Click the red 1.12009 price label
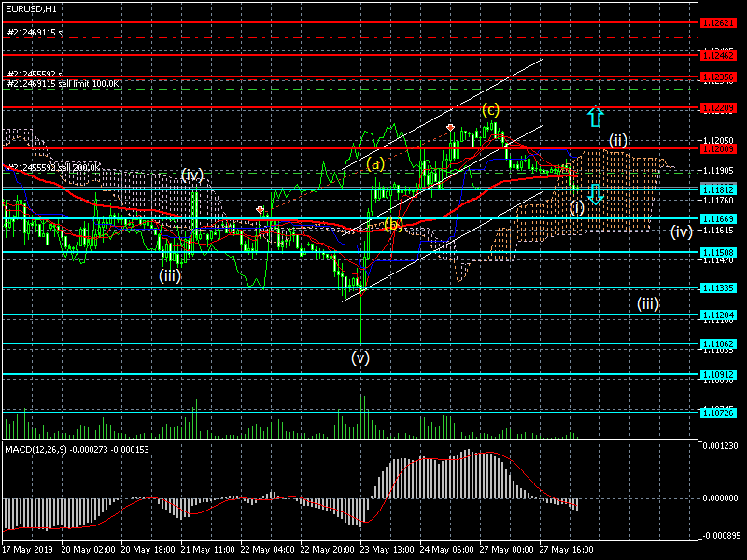The image size is (747, 560). 717,149
